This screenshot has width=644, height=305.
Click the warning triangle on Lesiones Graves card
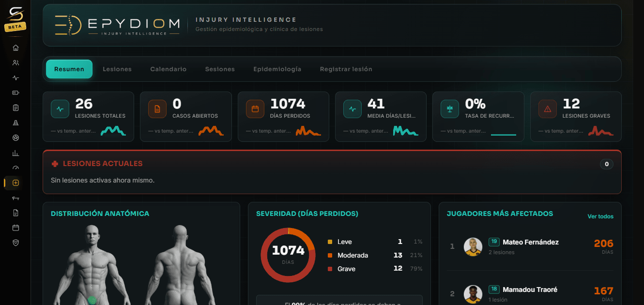pyautogui.click(x=548, y=109)
